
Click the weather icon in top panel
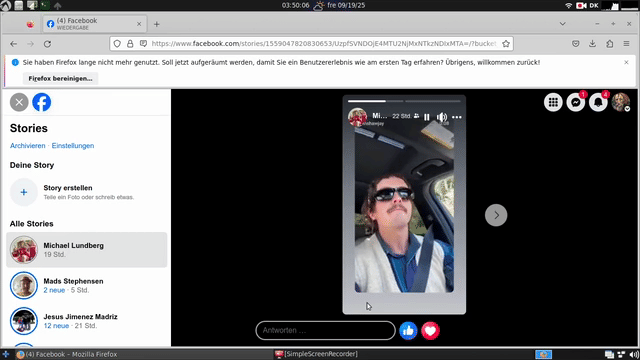click(x=318, y=5)
